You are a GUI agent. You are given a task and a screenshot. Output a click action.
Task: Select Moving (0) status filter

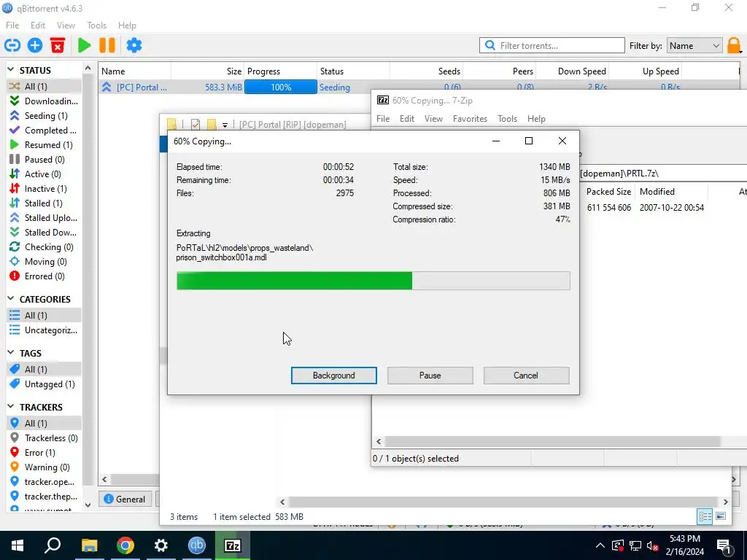click(x=44, y=262)
